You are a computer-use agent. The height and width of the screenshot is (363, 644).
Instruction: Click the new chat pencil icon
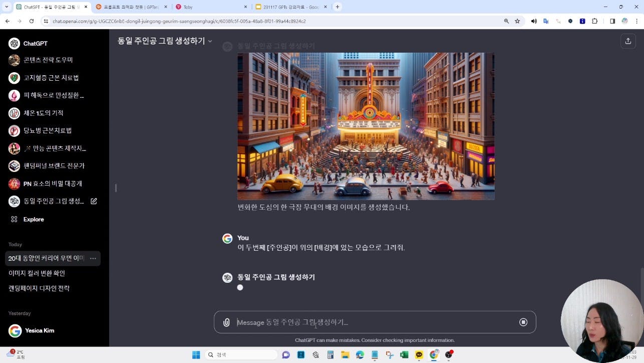point(94,201)
